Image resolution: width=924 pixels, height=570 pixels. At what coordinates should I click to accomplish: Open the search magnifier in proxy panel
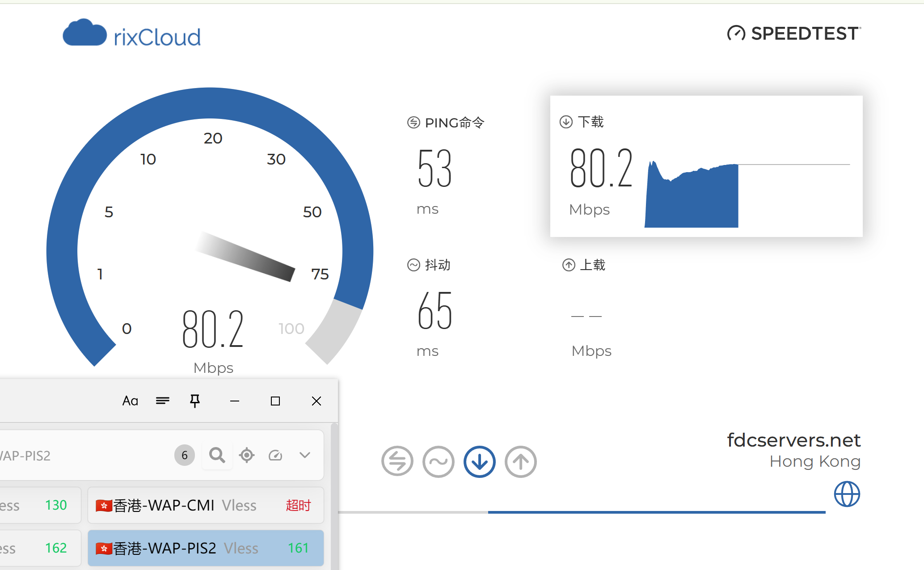pyautogui.click(x=217, y=455)
